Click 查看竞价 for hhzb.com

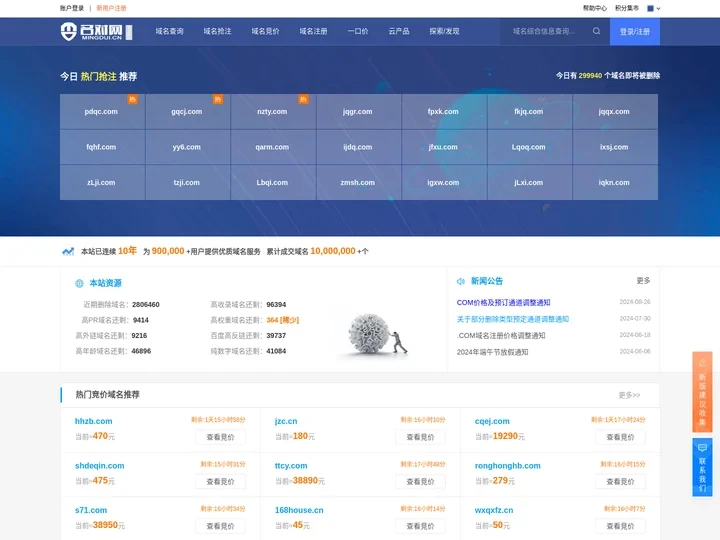[220, 437]
